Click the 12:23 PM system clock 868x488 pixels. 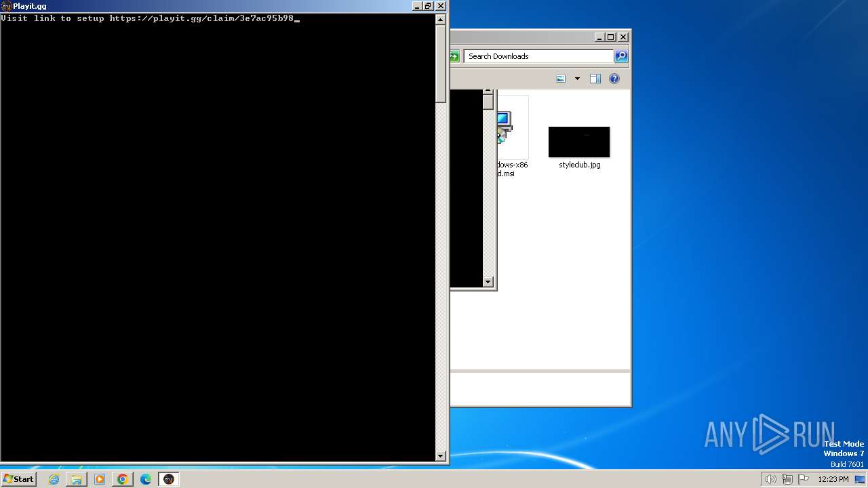[833, 479]
